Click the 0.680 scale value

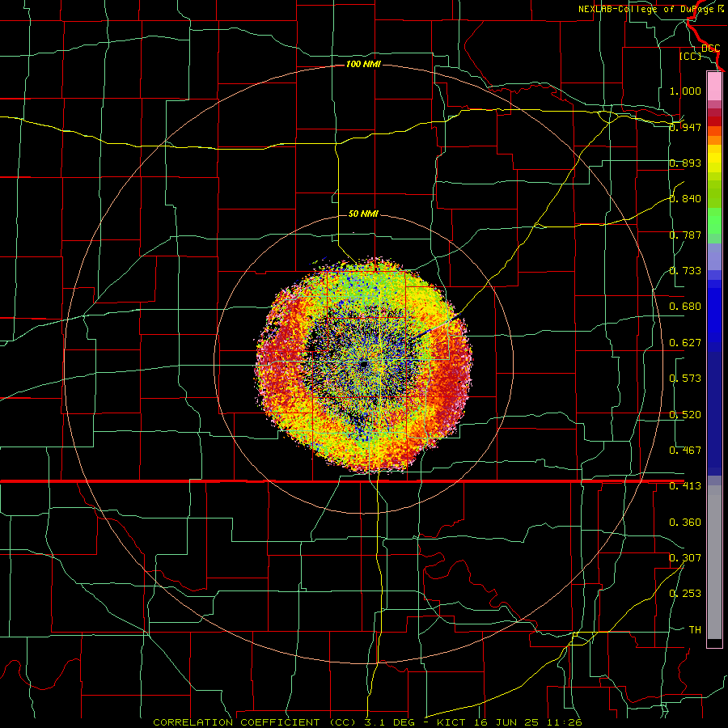[x=685, y=307]
